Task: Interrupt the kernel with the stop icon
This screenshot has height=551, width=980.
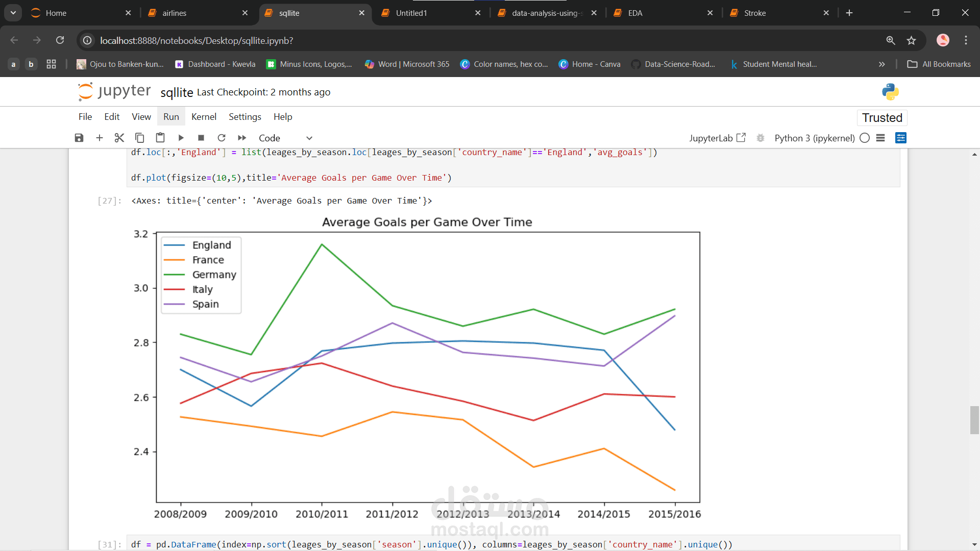Action: (x=201, y=138)
